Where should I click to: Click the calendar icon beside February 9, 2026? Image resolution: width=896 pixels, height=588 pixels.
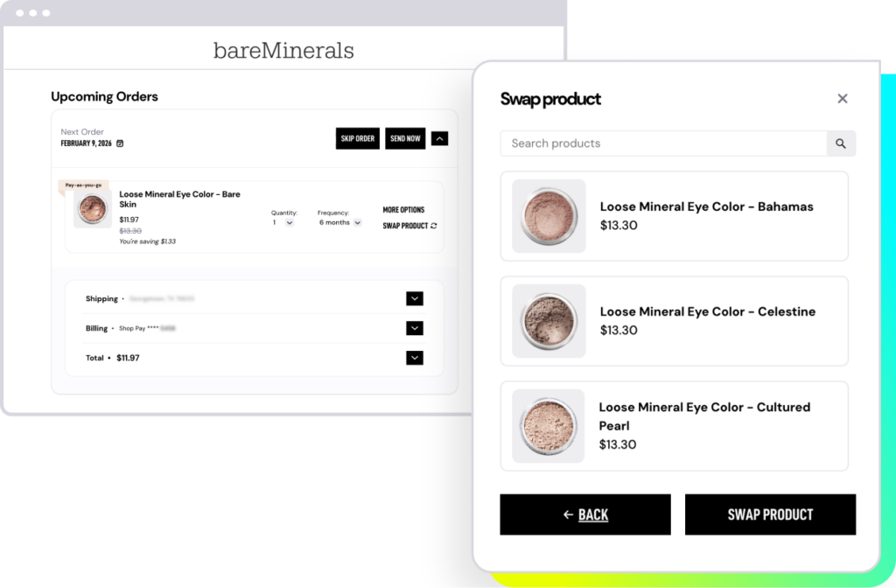point(120,143)
